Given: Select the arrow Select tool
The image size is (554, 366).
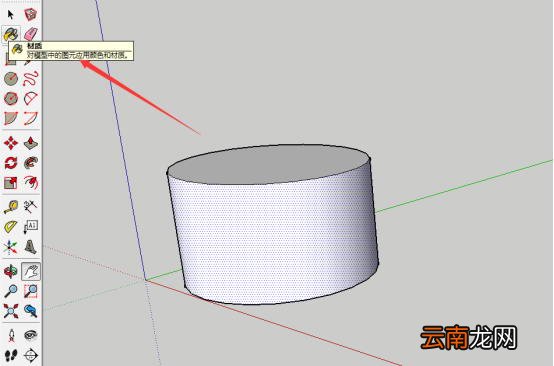Looking at the screenshot, I should 11,14.
